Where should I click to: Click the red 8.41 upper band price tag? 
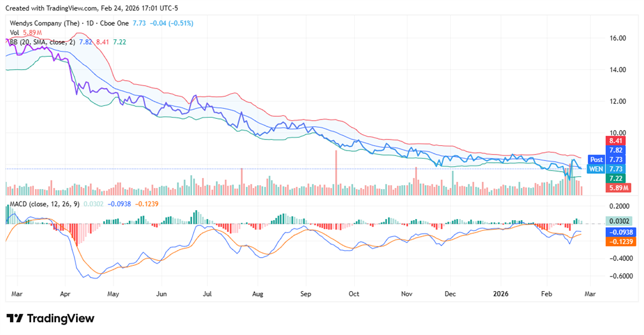[614, 141]
